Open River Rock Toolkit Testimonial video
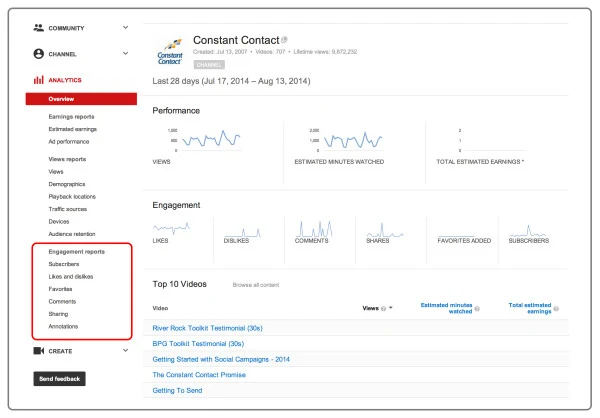Viewport: 600px width, 418px height. [207, 328]
